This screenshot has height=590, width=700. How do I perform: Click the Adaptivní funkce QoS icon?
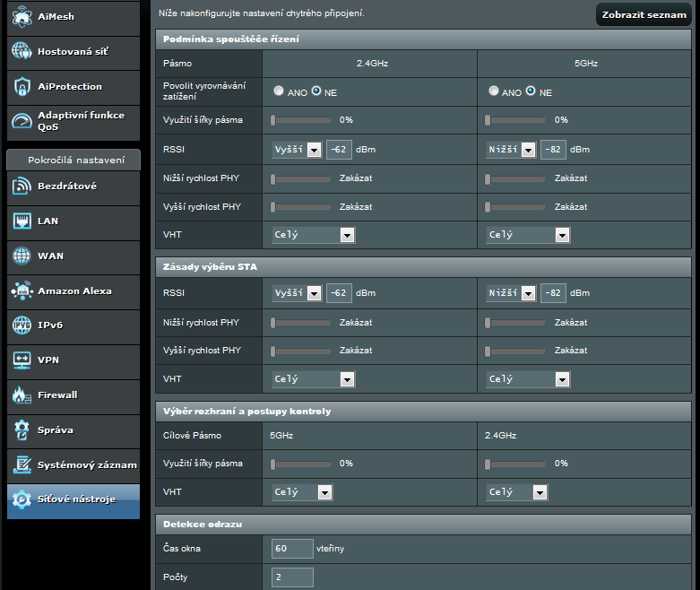[22, 121]
